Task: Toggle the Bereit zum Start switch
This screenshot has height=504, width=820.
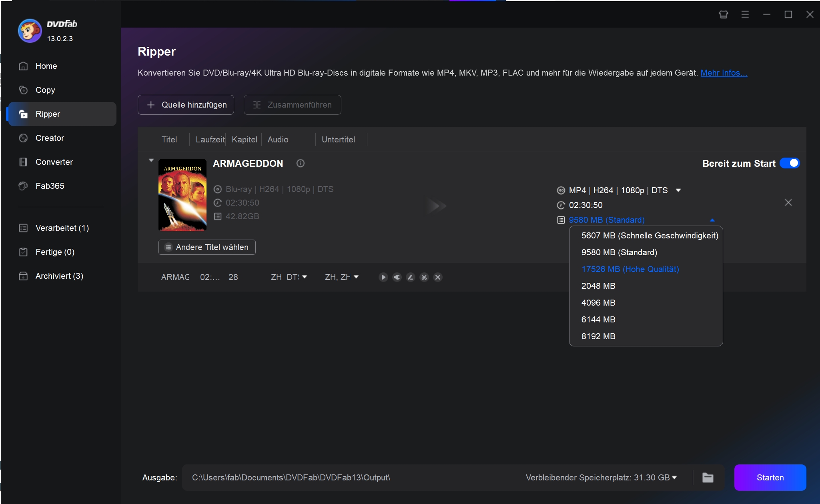Action: pyautogui.click(x=790, y=163)
